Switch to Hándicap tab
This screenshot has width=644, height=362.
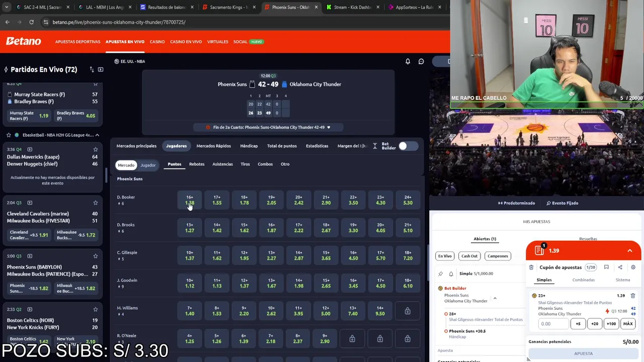coord(249,146)
